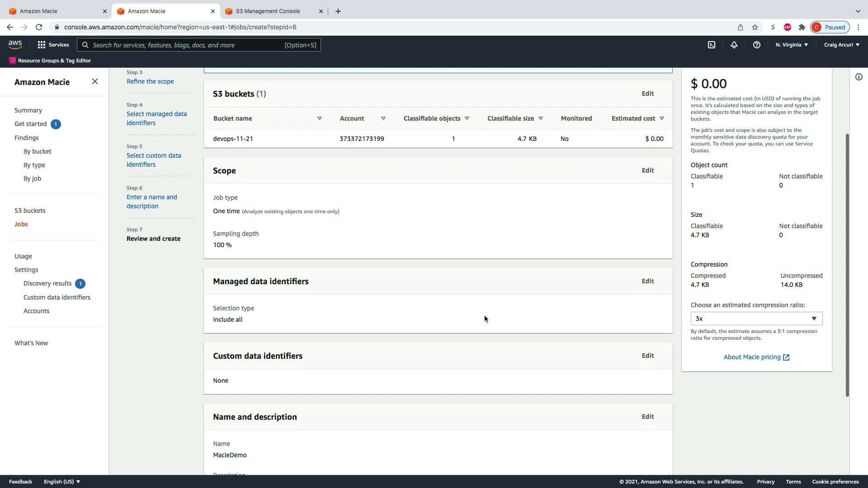
Task: Click the browser extensions puzzle icon
Action: (802, 27)
